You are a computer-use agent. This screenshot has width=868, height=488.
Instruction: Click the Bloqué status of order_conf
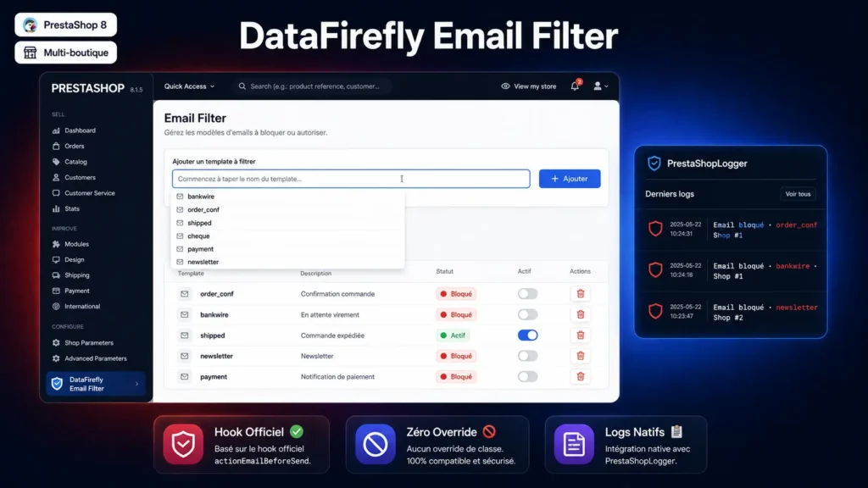456,294
